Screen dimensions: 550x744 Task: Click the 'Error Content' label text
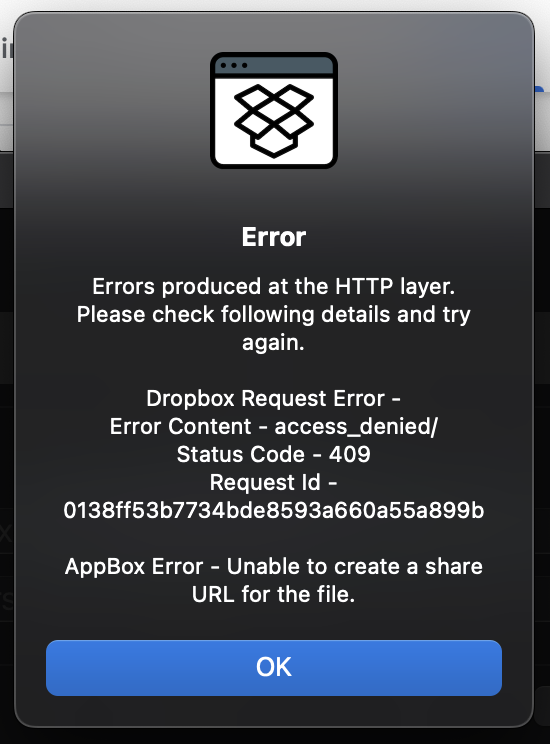[x=180, y=427]
